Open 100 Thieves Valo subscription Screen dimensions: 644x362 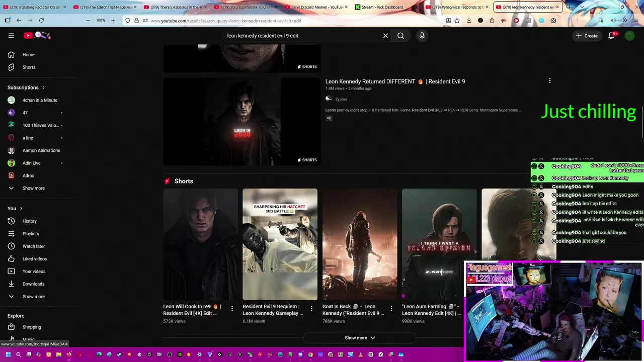coord(38,125)
